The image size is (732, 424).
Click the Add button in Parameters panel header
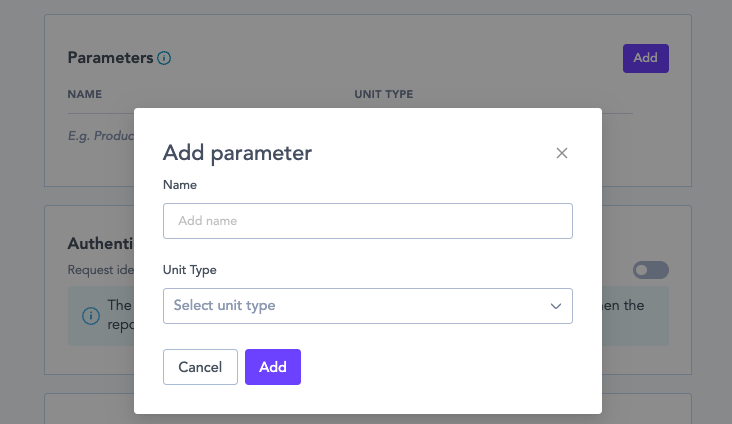[x=645, y=58]
